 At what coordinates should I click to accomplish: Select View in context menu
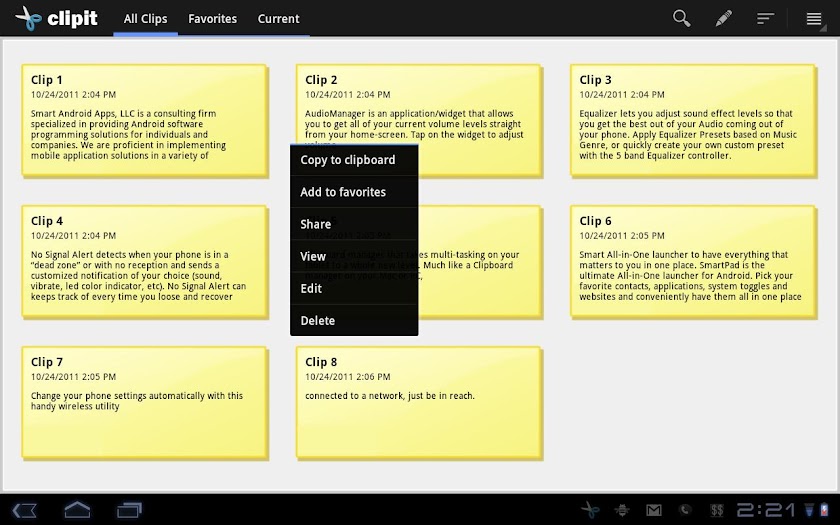354,256
